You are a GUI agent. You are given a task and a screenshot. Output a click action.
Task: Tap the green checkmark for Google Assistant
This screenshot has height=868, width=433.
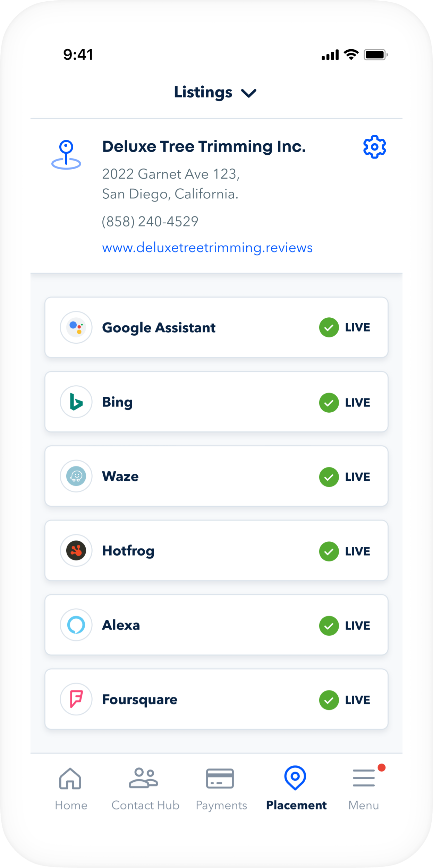pos(329,327)
